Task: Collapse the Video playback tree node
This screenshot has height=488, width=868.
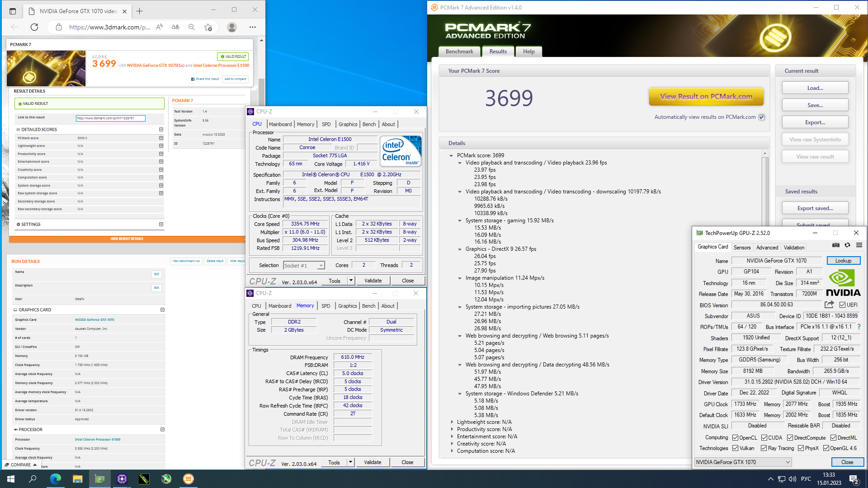Action: pyautogui.click(x=460, y=163)
